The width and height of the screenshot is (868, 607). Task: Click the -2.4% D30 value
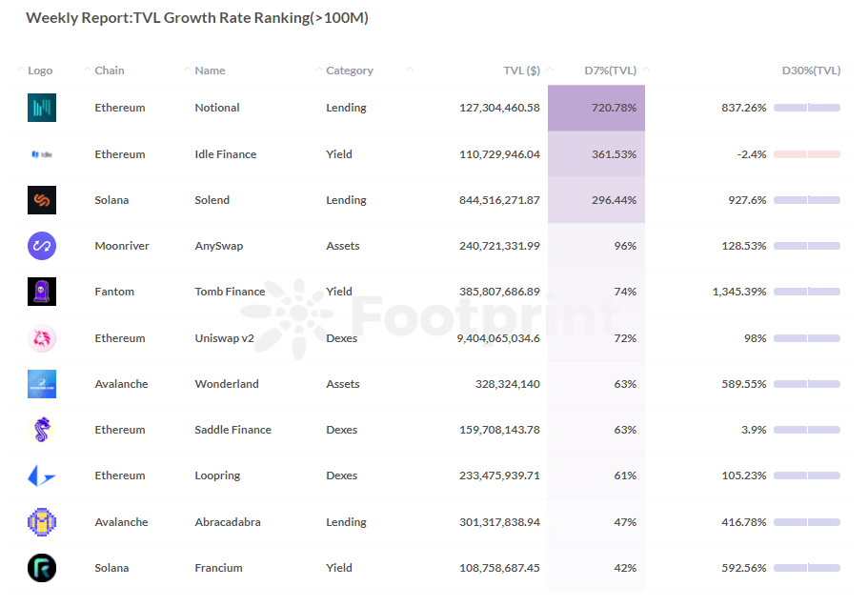tap(752, 154)
